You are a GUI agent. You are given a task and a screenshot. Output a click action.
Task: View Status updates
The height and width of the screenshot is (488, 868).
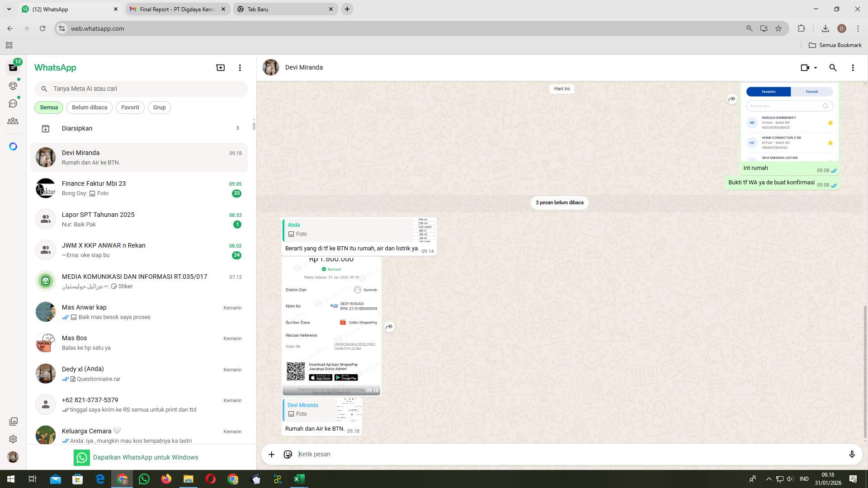coord(13,85)
